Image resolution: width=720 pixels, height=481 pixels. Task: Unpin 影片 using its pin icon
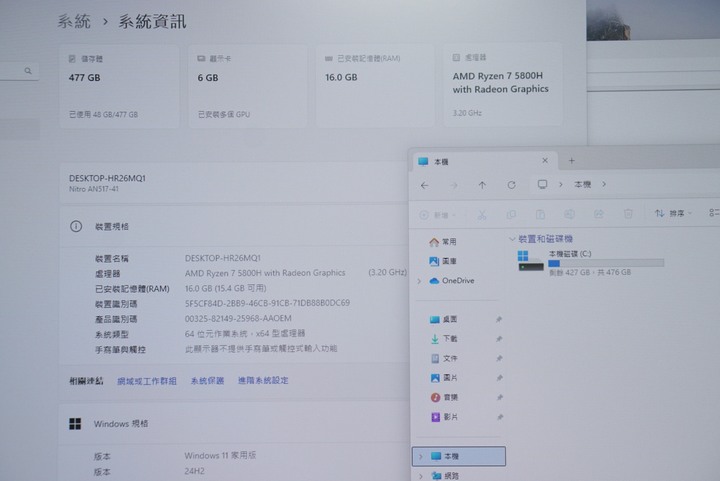[x=500, y=417]
